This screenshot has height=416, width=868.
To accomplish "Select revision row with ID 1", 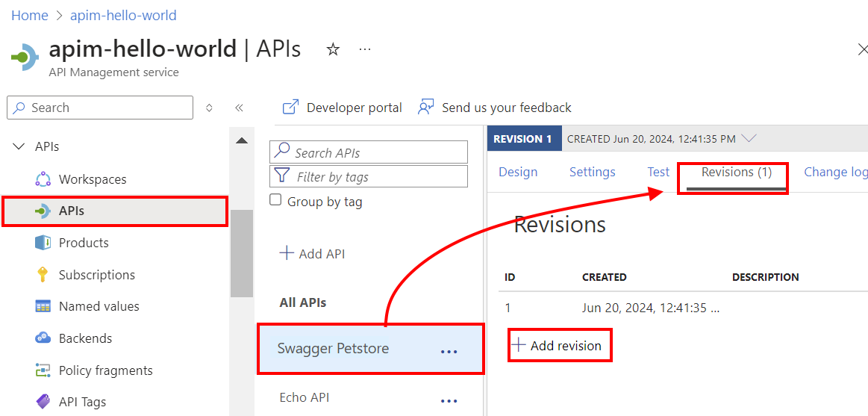I will pos(683,308).
